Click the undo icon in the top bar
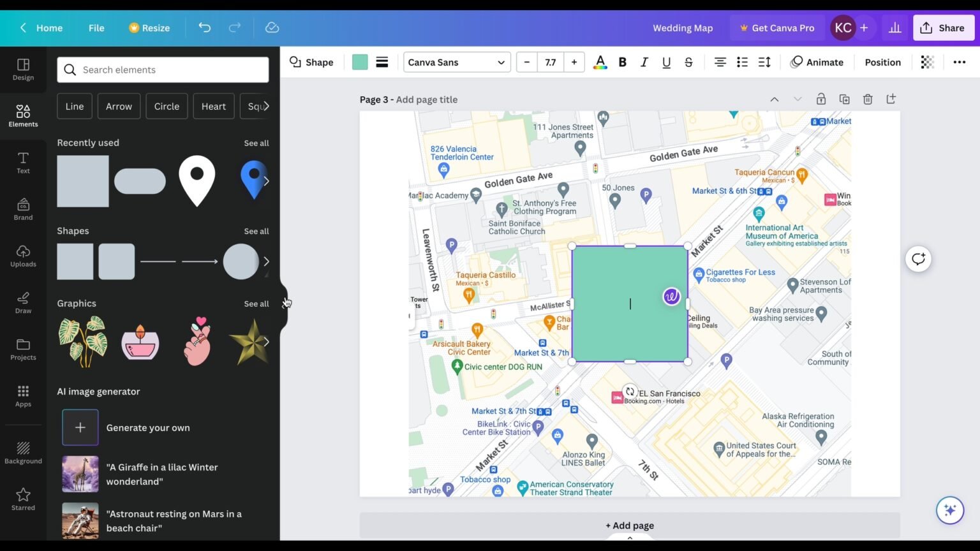 tap(204, 27)
